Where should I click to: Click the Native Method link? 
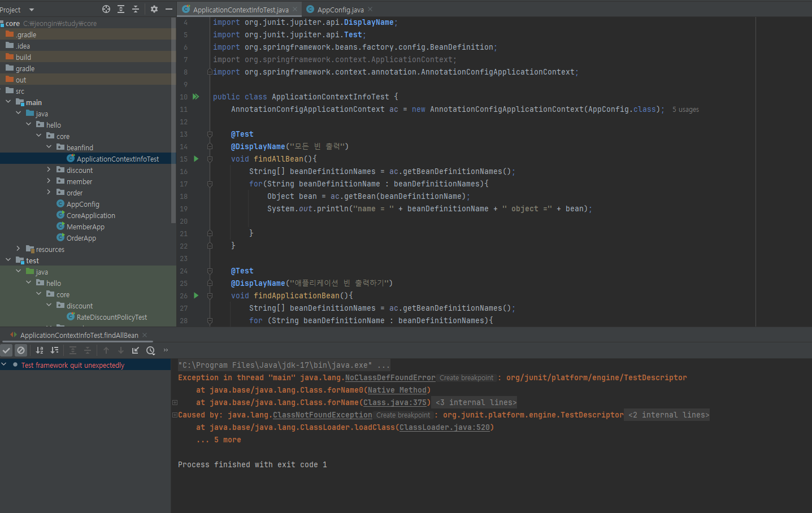(x=397, y=390)
